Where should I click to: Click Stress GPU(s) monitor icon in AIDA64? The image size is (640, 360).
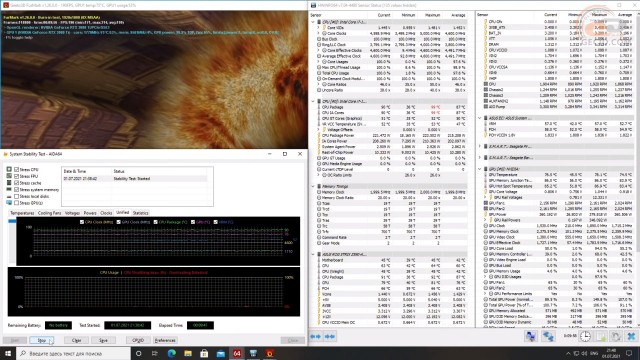click(9, 203)
